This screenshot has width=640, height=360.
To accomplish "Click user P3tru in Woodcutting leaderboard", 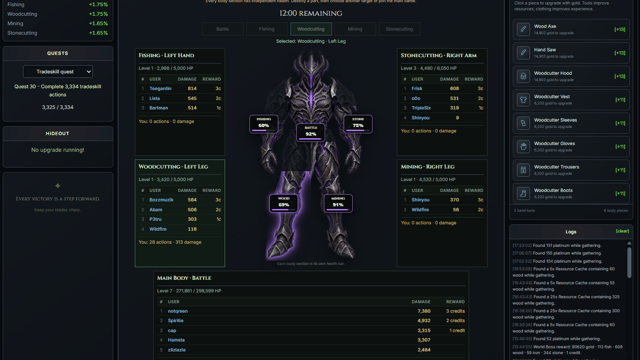I will [155, 220].
